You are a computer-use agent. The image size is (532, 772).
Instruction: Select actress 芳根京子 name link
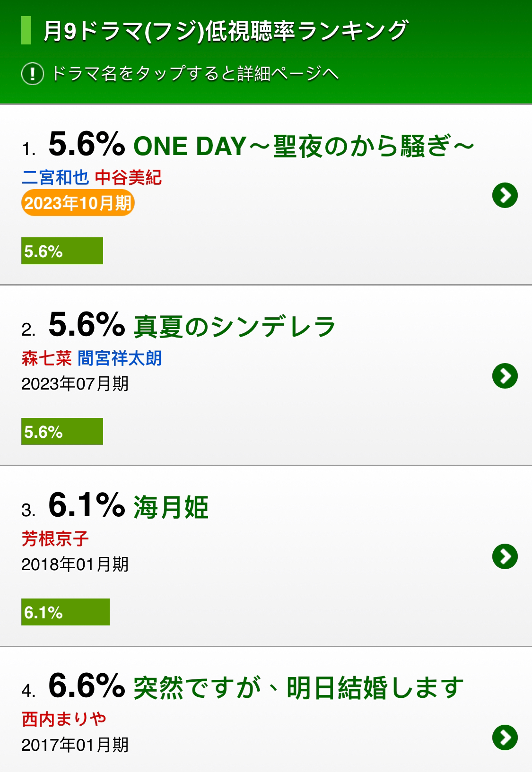click(55, 539)
